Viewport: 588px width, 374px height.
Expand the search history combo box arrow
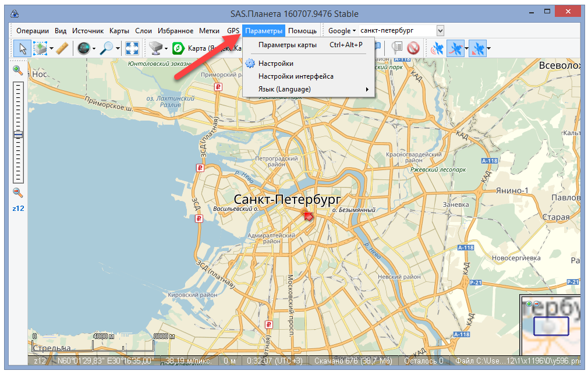coord(440,30)
